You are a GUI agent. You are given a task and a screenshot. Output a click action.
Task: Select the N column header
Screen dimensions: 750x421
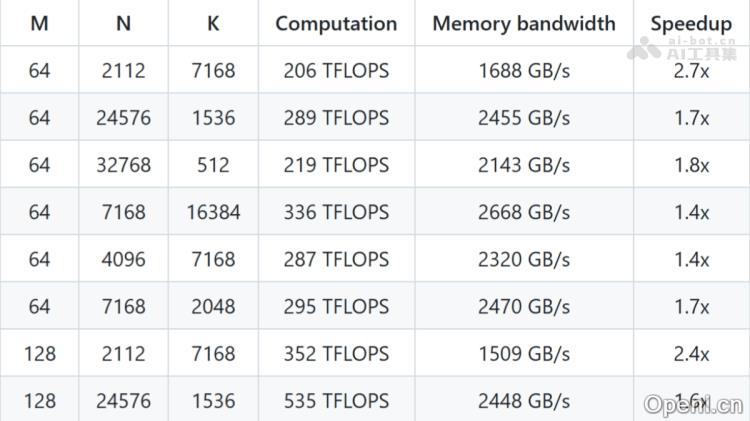click(123, 24)
